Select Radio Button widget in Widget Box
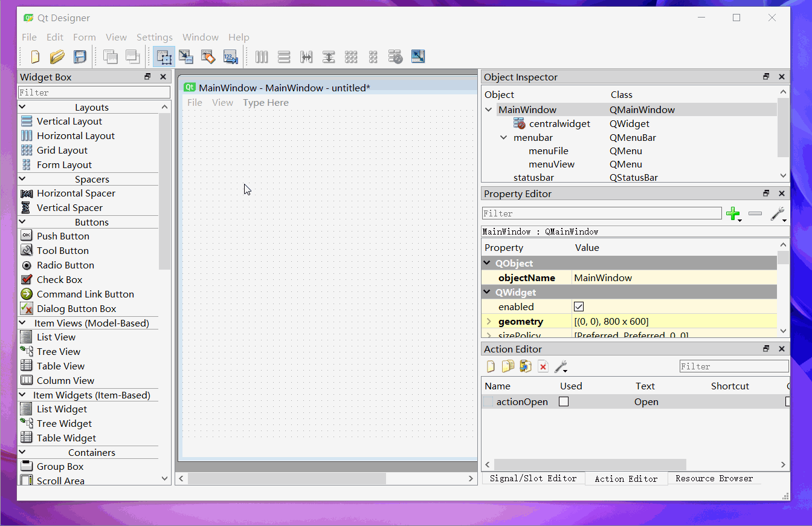 point(65,265)
